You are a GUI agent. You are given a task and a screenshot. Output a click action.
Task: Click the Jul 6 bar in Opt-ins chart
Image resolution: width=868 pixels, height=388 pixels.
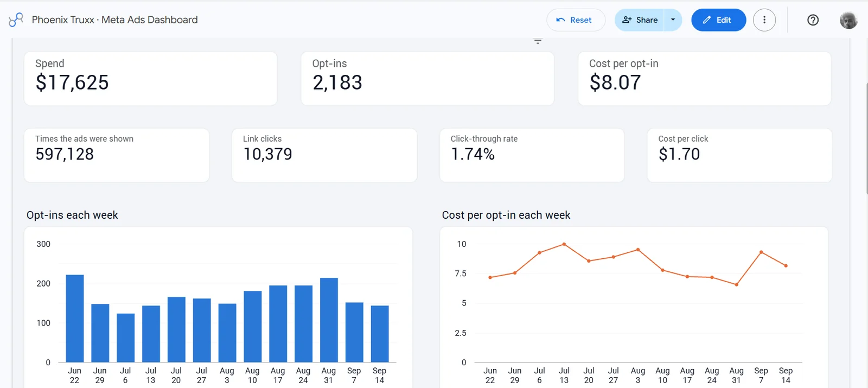(125, 338)
